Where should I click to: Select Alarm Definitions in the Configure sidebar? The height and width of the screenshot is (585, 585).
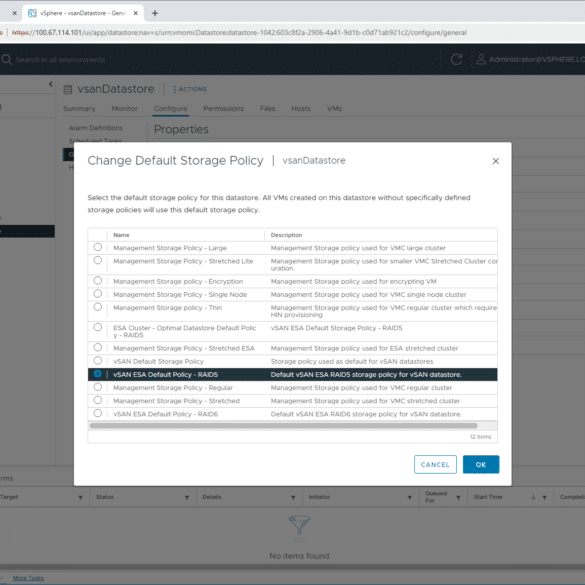[x=96, y=128]
